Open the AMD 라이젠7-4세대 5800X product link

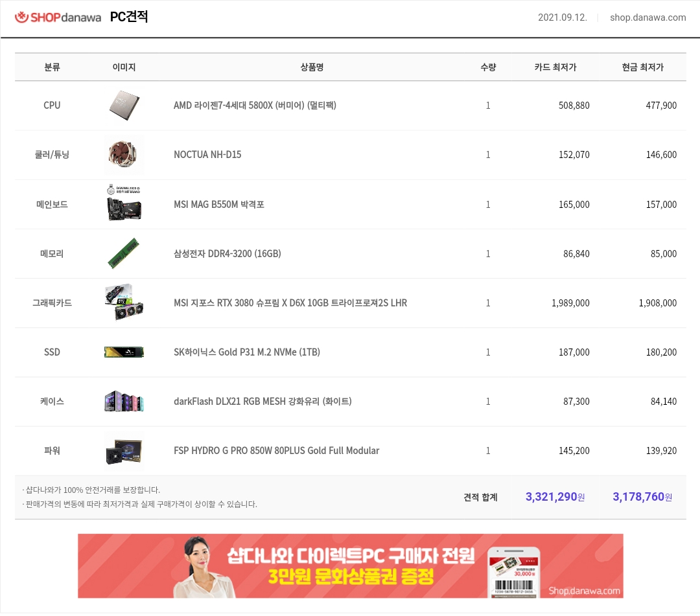255,106
